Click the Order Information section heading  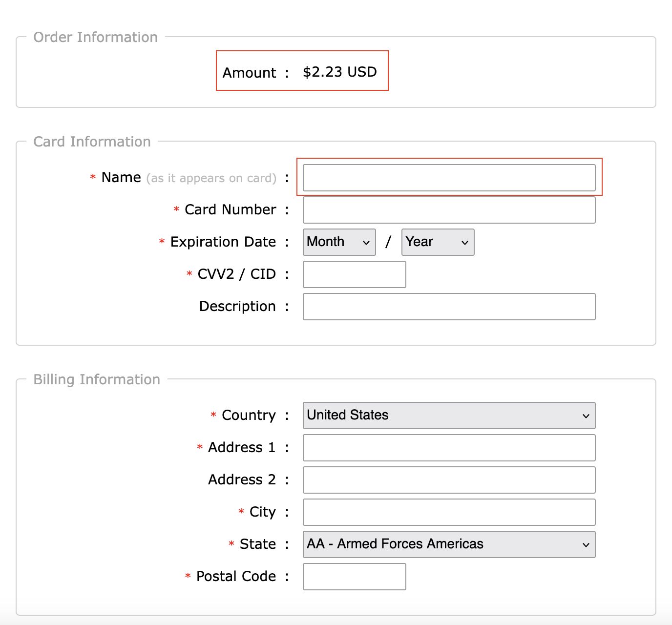tap(95, 37)
